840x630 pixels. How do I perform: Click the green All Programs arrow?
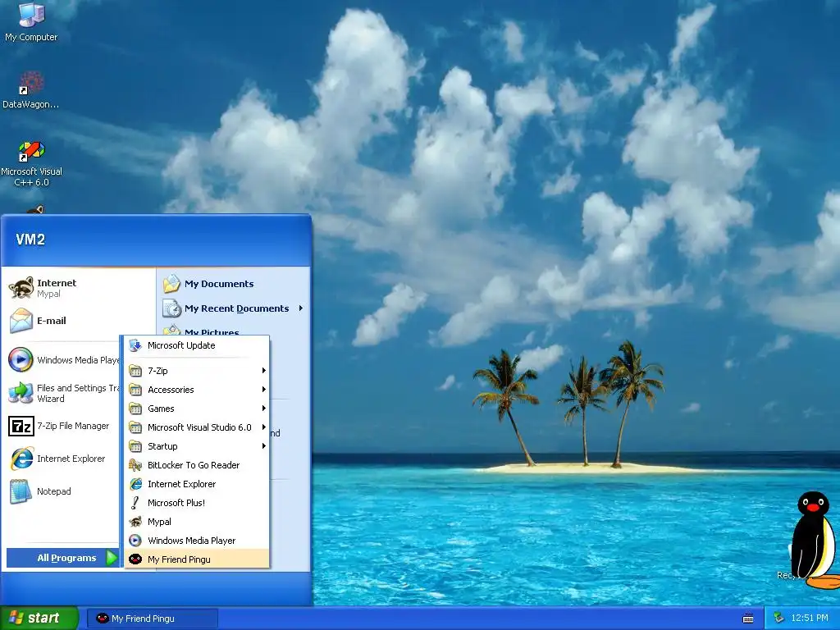[x=111, y=558]
